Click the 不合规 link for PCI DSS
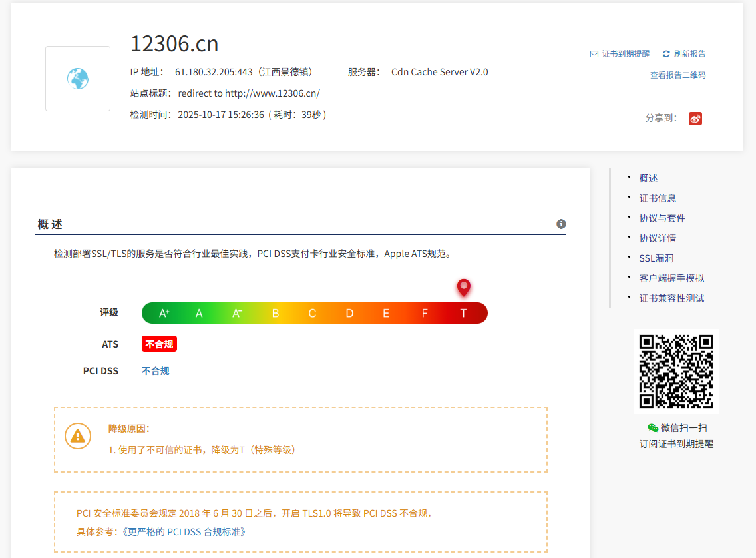The width and height of the screenshot is (756, 558). click(x=154, y=370)
